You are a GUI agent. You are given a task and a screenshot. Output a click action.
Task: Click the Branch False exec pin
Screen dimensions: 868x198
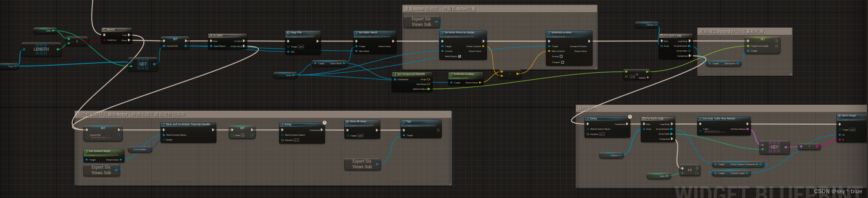129,40
